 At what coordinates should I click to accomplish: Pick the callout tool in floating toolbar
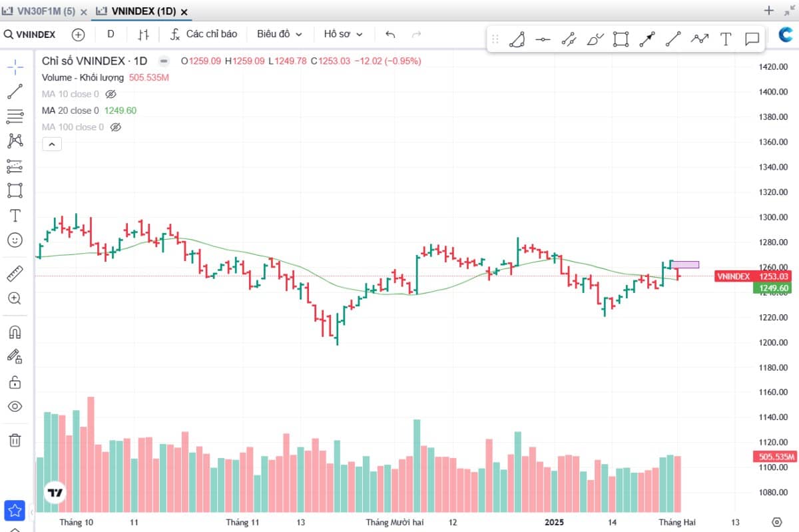752,39
